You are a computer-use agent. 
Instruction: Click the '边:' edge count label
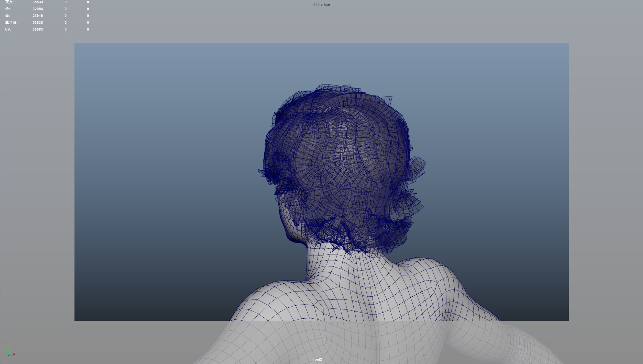point(8,9)
